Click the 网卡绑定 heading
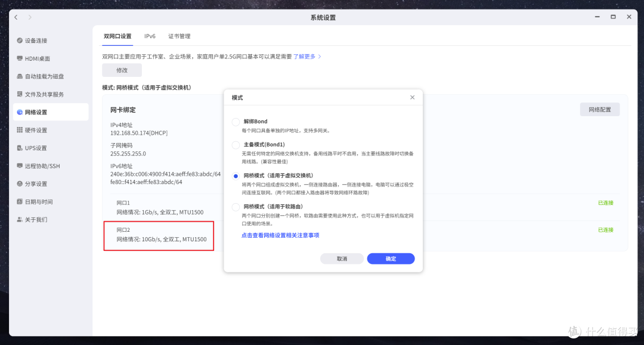This screenshot has height=345, width=644. (123, 110)
